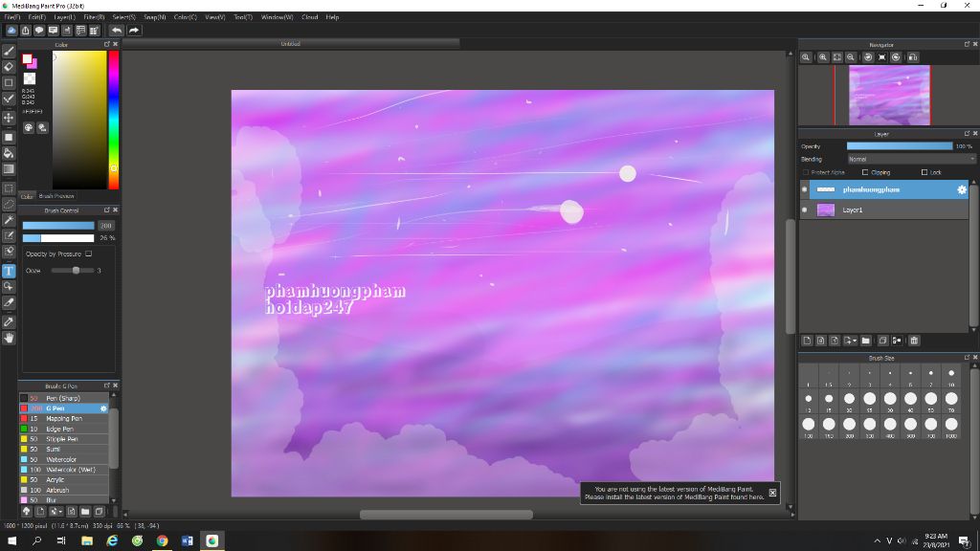Select the Eraser tool
980x551 pixels.
[9, 67]
